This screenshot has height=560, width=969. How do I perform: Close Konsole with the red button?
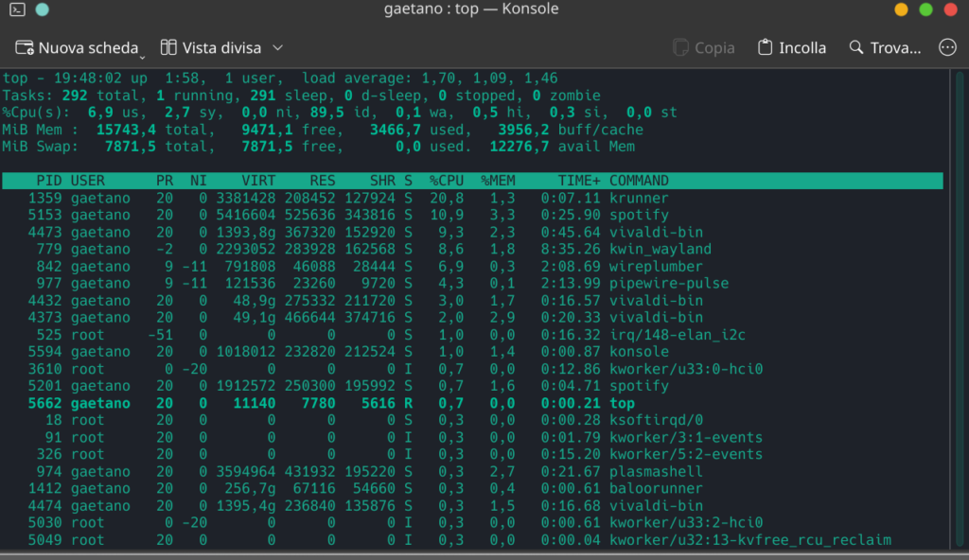(950, 9)
